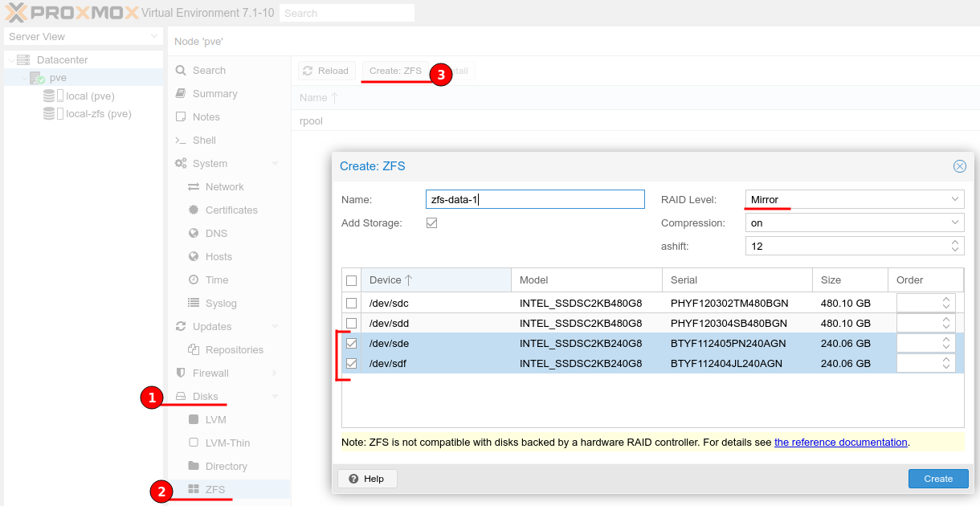Click the Certificates badge icon
The image size is (980, 506).
[194, 210]
